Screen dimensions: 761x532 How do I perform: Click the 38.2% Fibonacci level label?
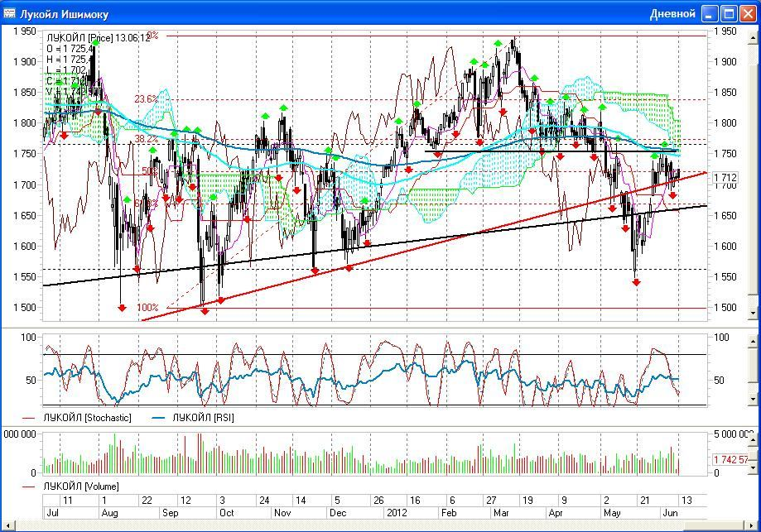pos(146,139)
